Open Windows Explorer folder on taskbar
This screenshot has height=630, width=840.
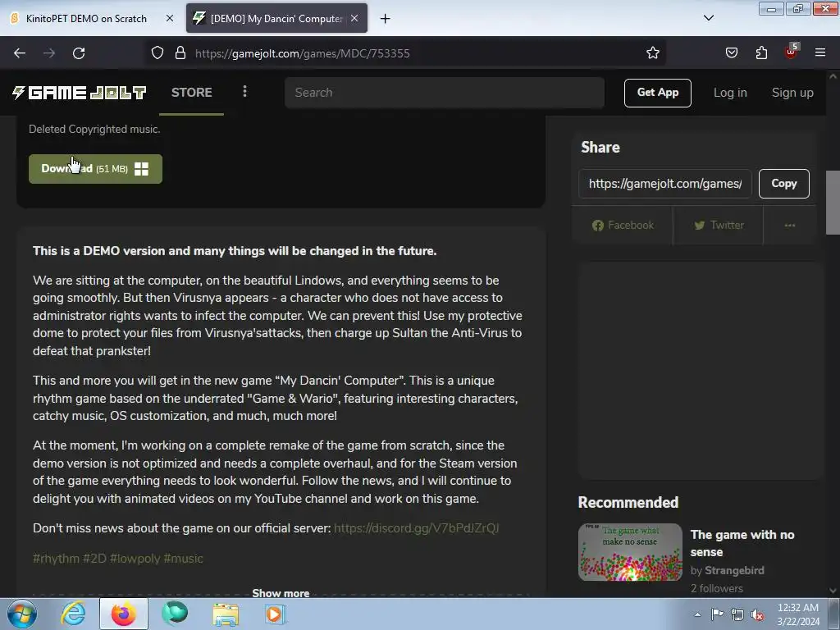[226, 614]
